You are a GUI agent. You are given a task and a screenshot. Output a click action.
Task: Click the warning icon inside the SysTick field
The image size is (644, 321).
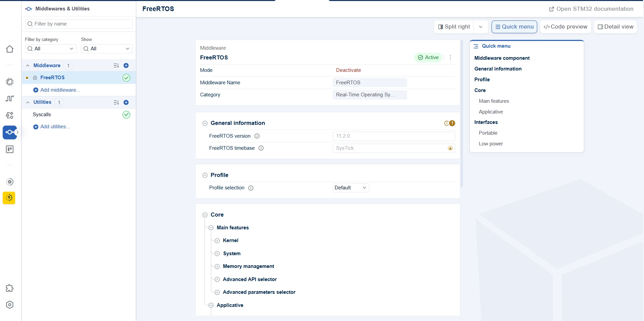pyautogui.click(x=450, y=148)
